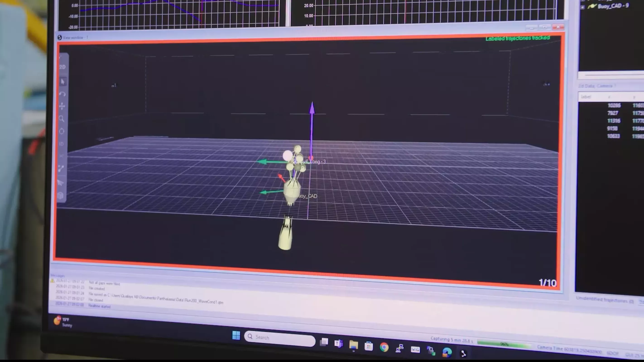Click value 11316 in 2D data table
644x362 pixels.
click(x=614, y=121)
